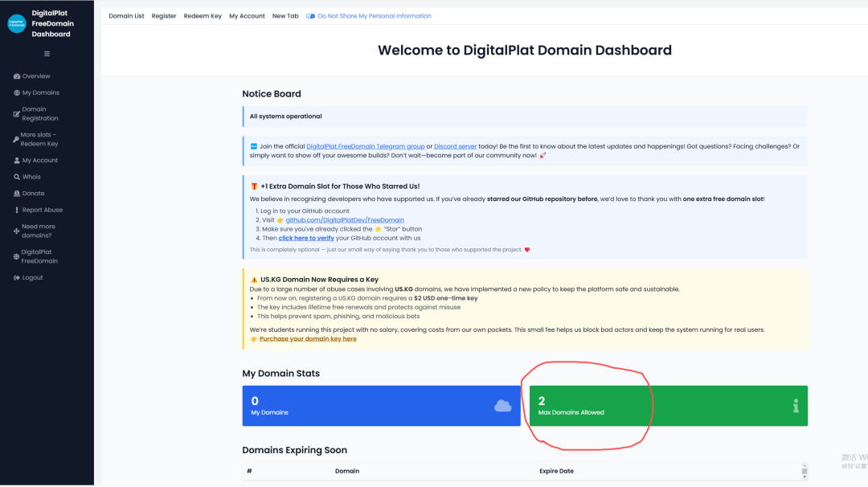Screen dimensions: 868x487
Task: Click the key icon for Redeem Key
Action: click(17, 140)
